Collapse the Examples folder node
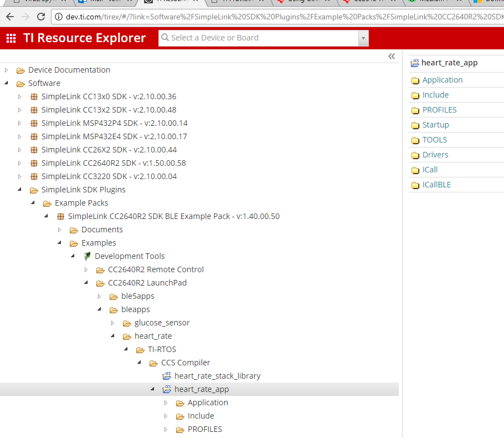Image resolution: width=504 pixels, height=438 pixels. coord(59,243)
